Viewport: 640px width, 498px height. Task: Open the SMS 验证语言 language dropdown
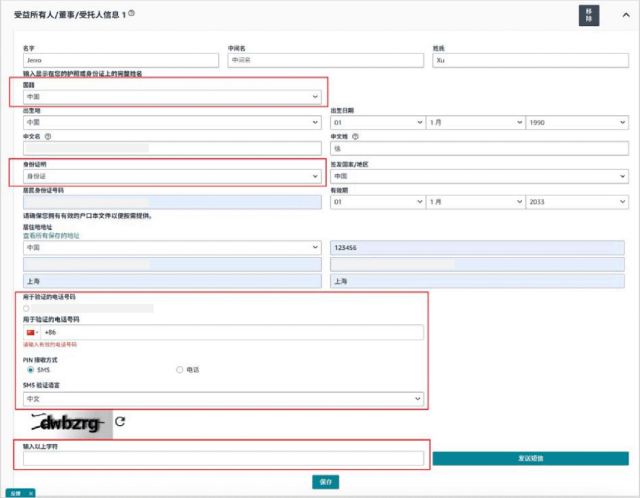(223, 398)
